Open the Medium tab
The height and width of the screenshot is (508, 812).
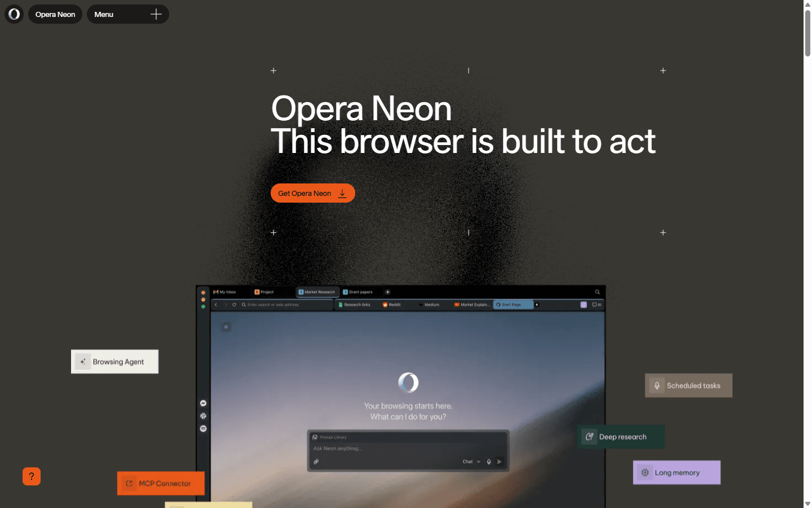(429, 305)
